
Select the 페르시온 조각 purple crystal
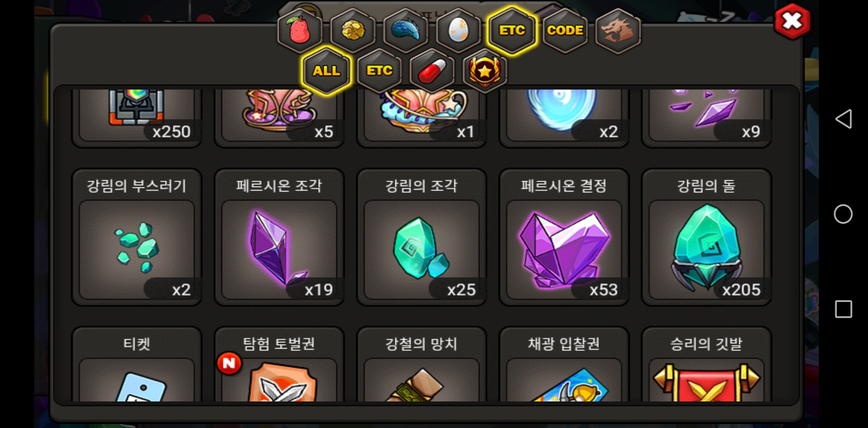click(x=279, y=237)
